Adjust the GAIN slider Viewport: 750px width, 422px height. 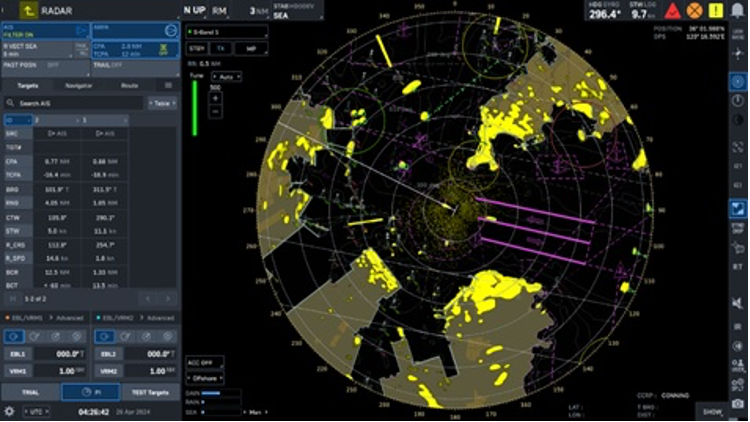coord(221,393)
